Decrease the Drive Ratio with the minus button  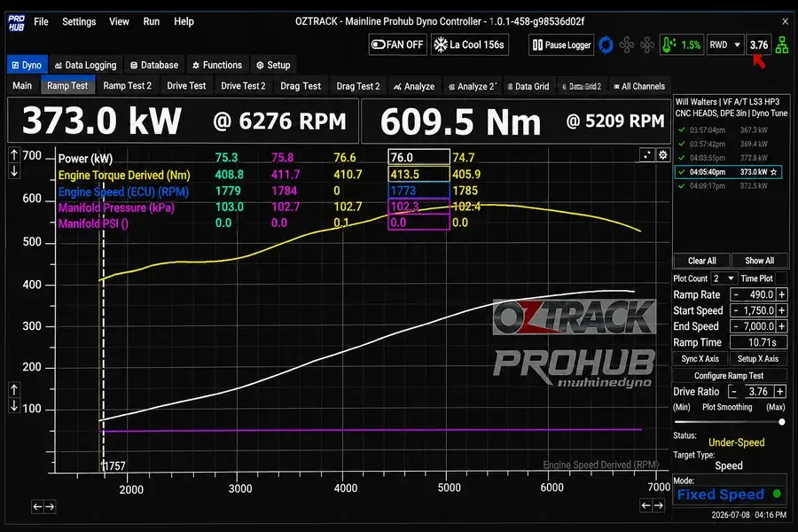coord(733,392)
